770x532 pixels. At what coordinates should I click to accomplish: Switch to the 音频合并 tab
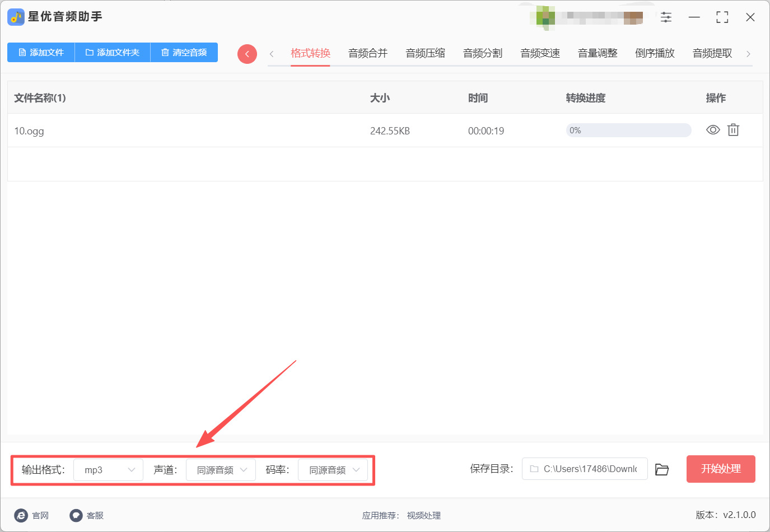click(x=368, y=53)
